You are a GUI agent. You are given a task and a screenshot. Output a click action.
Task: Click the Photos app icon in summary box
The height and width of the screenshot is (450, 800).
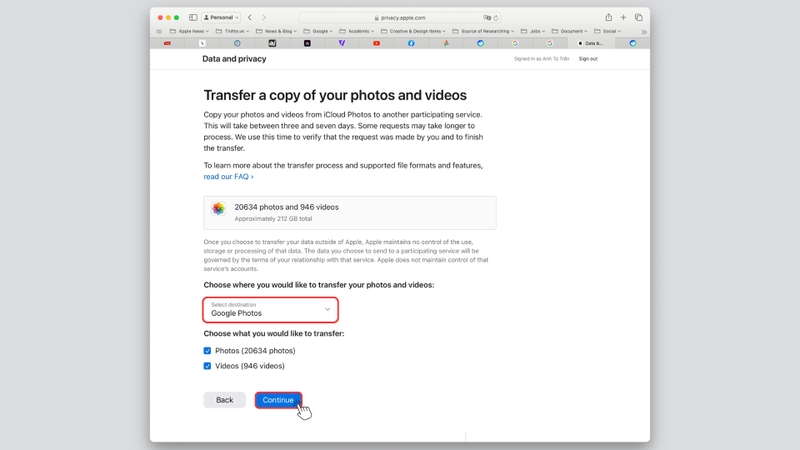pos(218,209)
